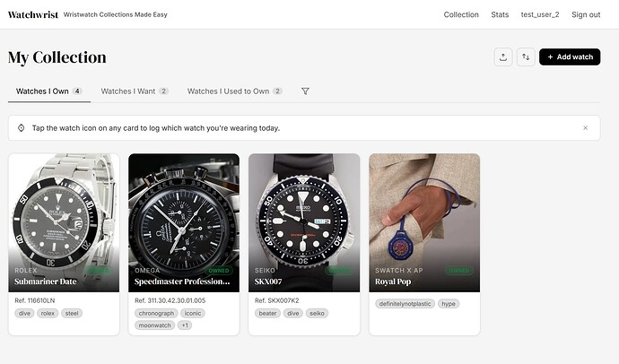Image resolution: width=619 pixels, height=364 pixels.
Task: Open the sort order arrows icon
Action: [x=526, y=57]
